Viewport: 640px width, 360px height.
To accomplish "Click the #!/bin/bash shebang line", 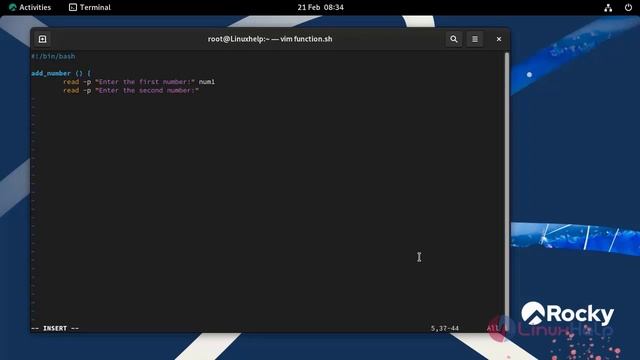I will [x=53, y=56].
